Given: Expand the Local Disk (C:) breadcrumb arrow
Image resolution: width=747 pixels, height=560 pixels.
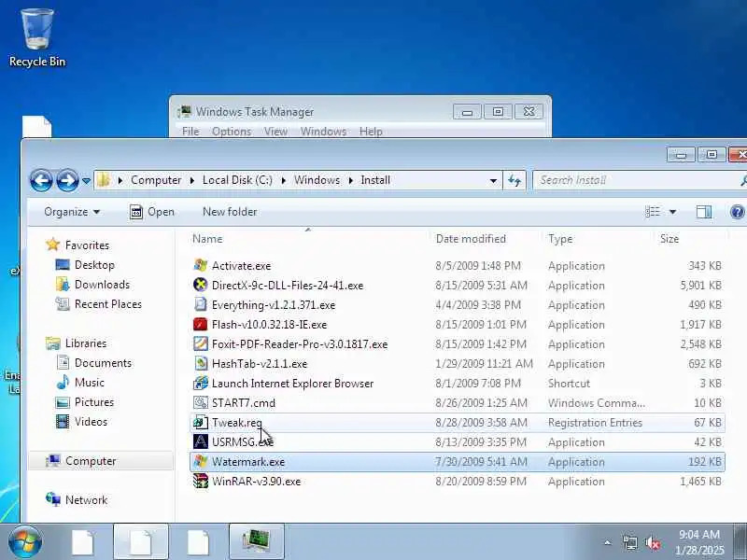Looking at the screenshot, I should click(x=284, y=180).
